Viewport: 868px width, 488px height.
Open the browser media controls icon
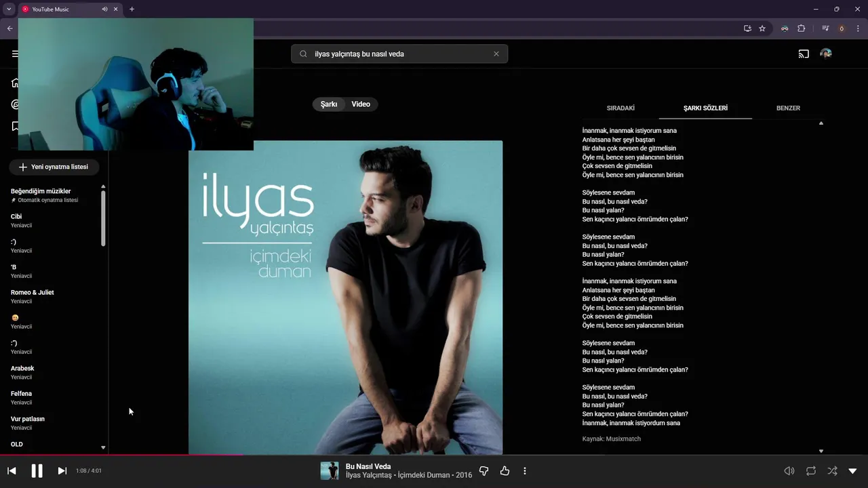[x=825, y=28]
